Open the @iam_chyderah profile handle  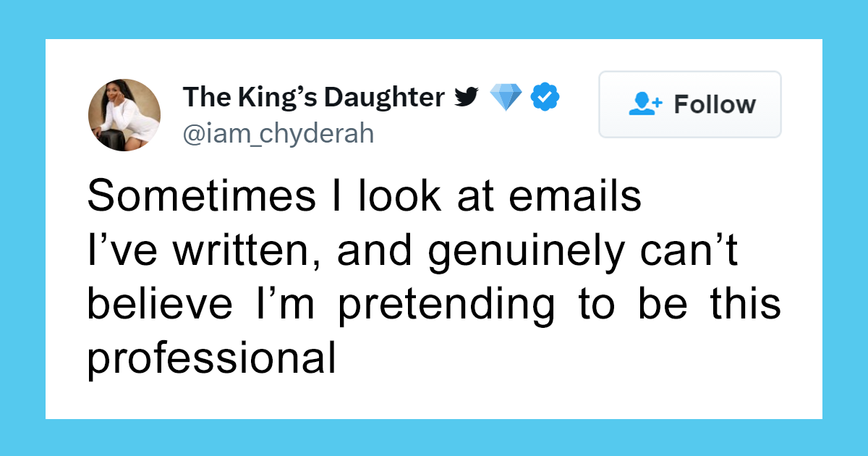[x=278, y=133]
